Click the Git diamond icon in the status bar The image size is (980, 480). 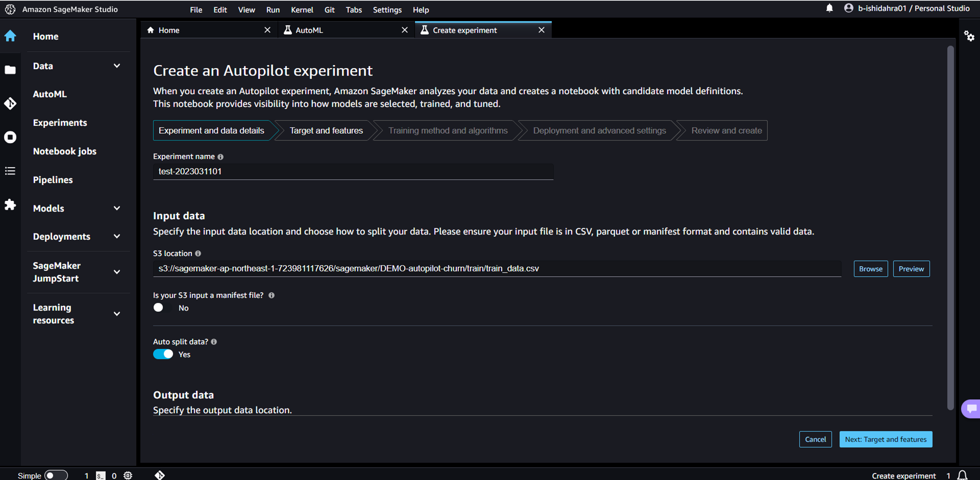pyautogui.click(x=160, y=475)
